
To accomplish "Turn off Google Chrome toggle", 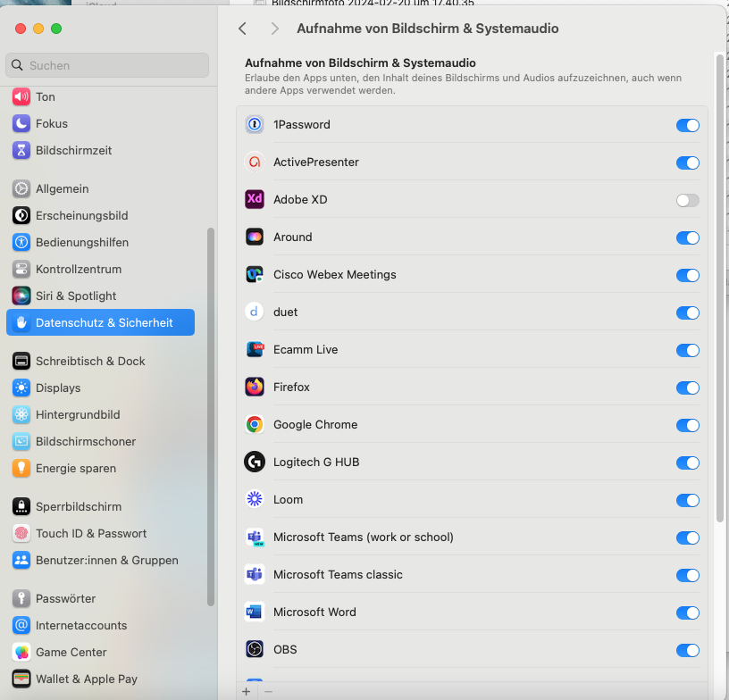I will 688,426.
